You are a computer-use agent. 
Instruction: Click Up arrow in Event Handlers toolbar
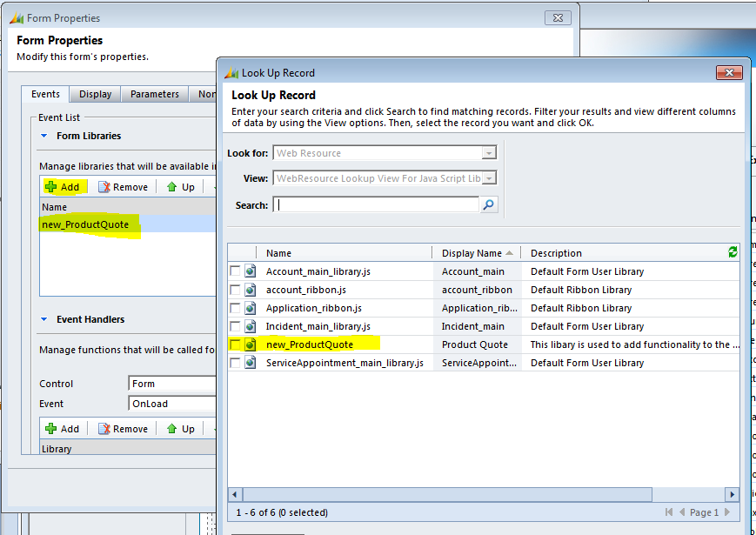click(x=181, y=429)
